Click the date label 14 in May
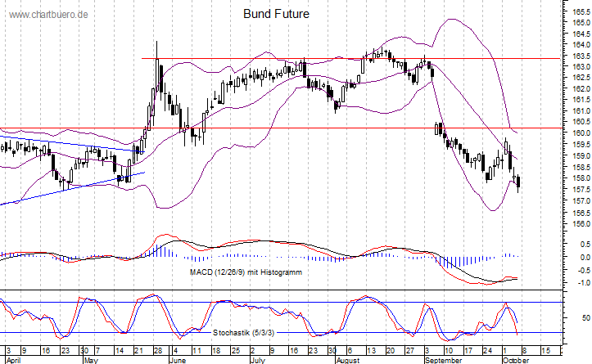Screen dimensions: 592x364 point(120,351)
